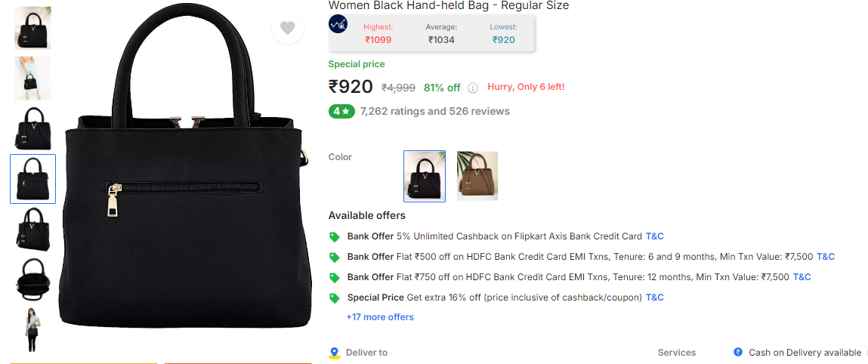Image resolution: width=868 pixels, height=364 pixels.
Task: Select the brown color variant swatch
Action: click(477, 176)
